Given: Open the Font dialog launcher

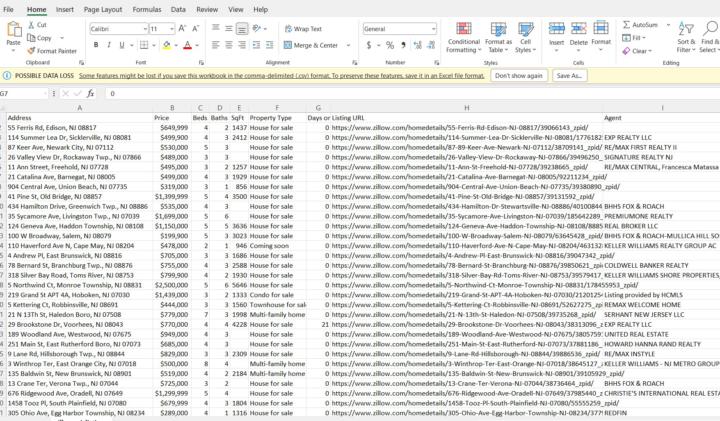Looking at the screenshot, I should (x=201, y=62).
